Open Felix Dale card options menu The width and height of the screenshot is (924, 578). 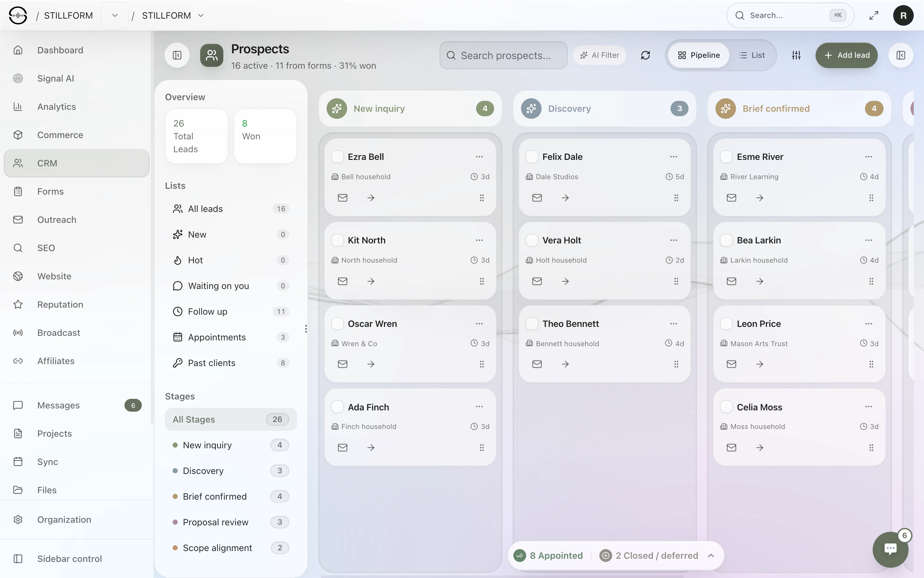point(673,157)
